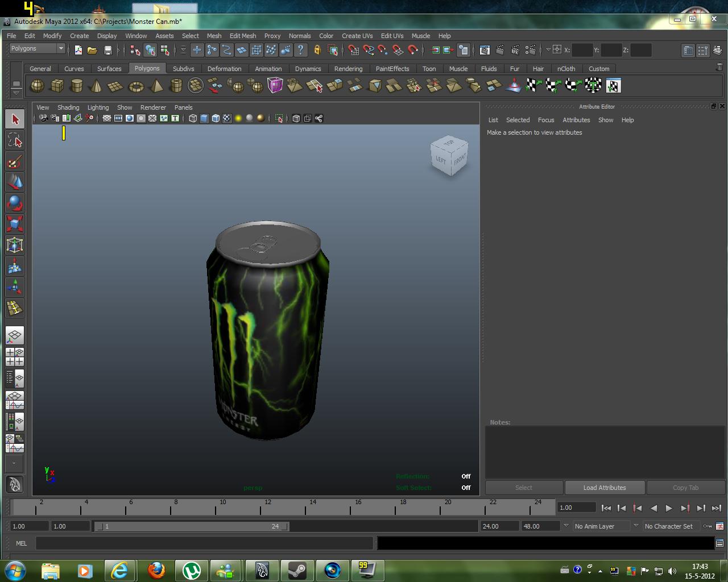Switch to the Rendering shelf tab

pos(348,68)
